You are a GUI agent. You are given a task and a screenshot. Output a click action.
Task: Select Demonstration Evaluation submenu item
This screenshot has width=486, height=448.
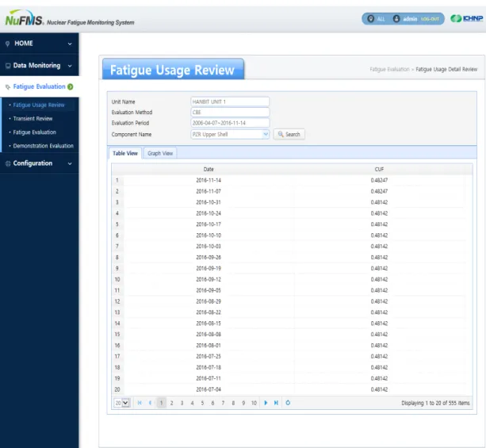click(44, 146)
